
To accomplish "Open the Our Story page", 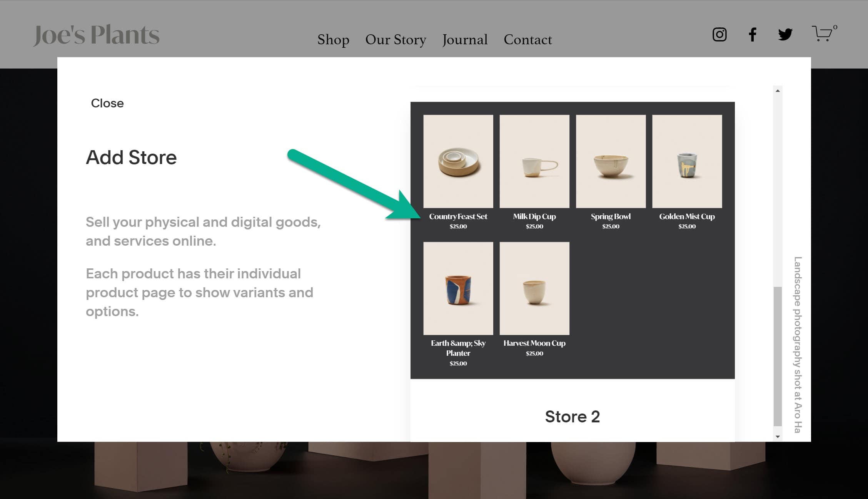I will (396, 40).
